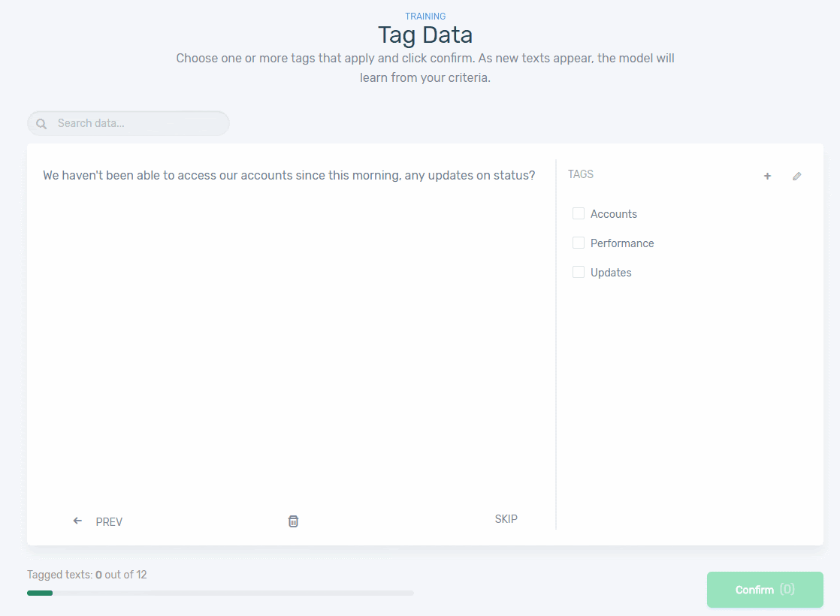The width and height of the screenshot is (840, 616).
Task: Click the plus icon to add tag
Action: 767,176
